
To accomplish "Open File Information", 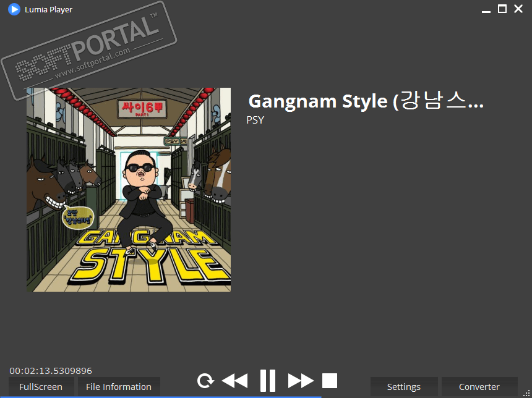I will (119, 386).
